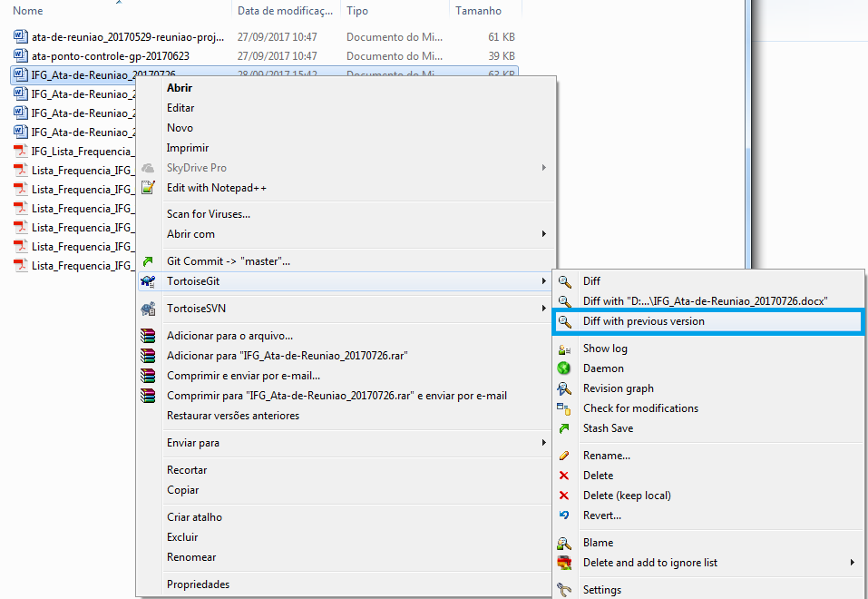The image size is (868, 599).
Task: Select file ata-ponto-controle-gp-20170623
Action: 103,56
